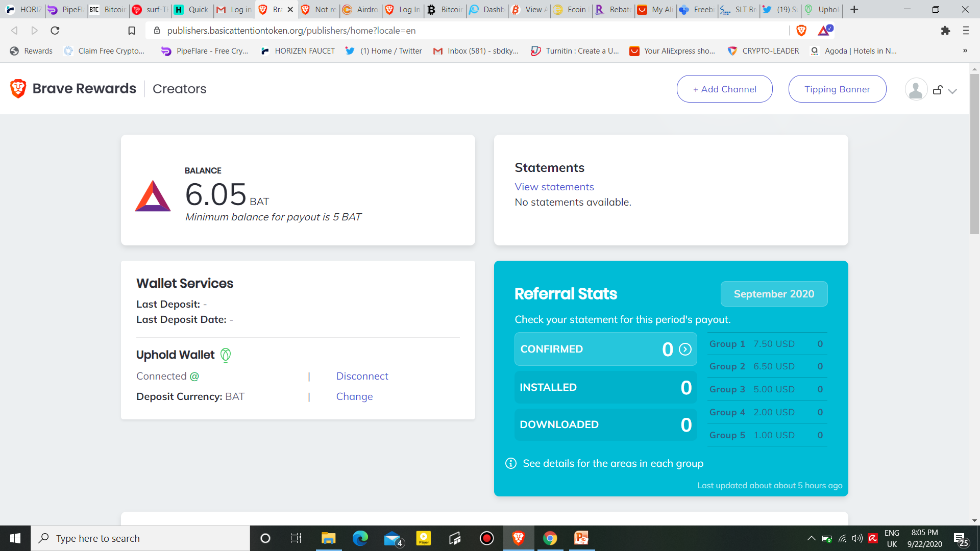Click the Tipping Banner button

pyautogui.click(x=837, y=89)
